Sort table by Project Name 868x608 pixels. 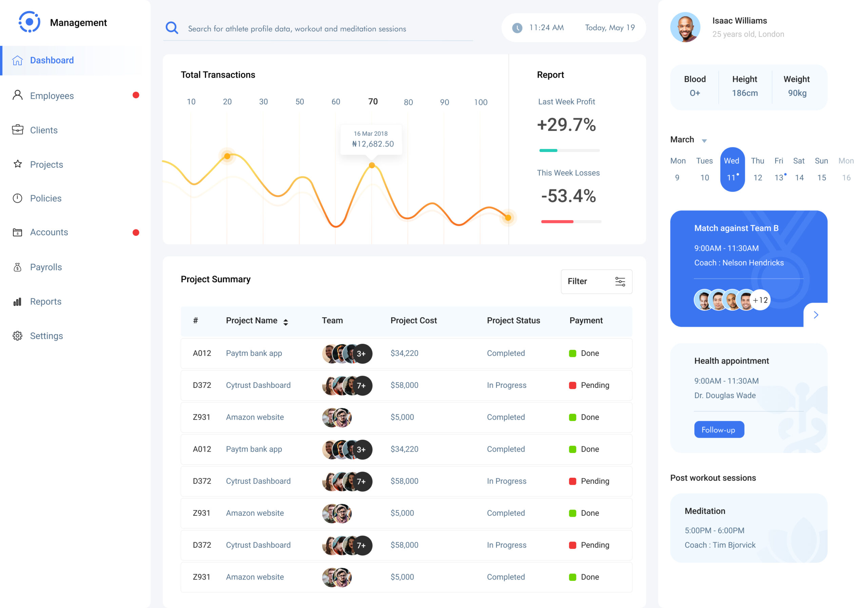[286, 321]
